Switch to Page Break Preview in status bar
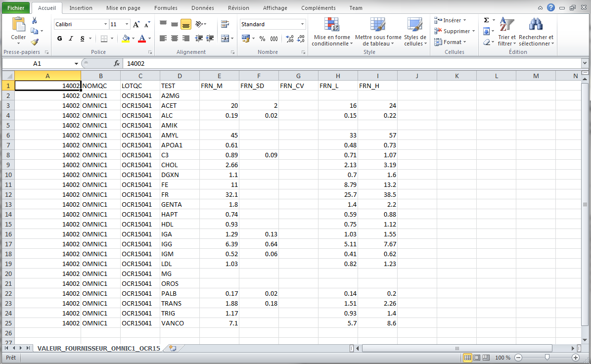The image size is (591, 364). 486,358
